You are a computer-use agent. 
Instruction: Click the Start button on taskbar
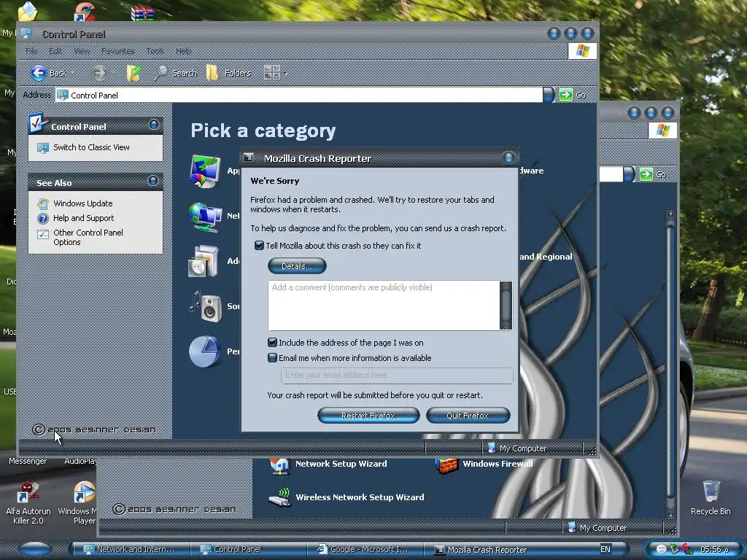(x=34, y=549)
